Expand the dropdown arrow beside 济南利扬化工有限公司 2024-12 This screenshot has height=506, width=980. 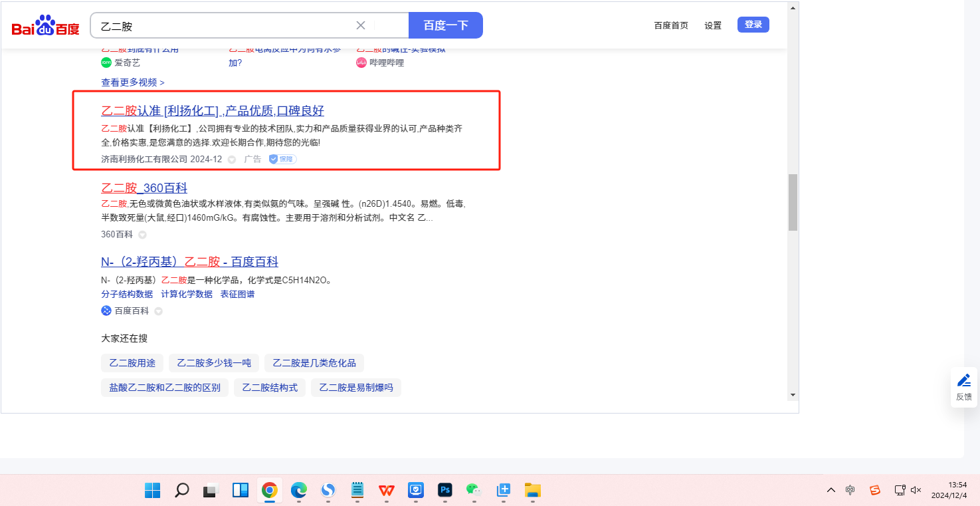(x=232, y=160)
